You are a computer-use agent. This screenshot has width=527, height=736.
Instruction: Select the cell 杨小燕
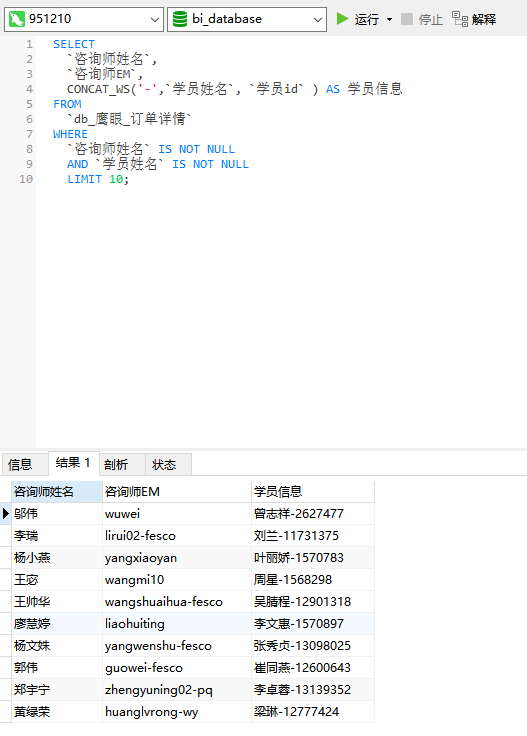point(57,558)
